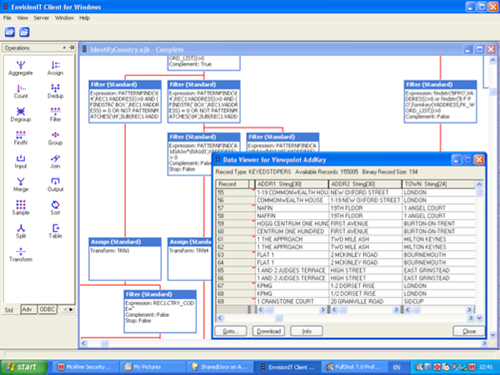Select the FirstN operation
Image resolution: width=500 pixels, height=375 pixels.
pyautogui.click(x=21, y=138)
